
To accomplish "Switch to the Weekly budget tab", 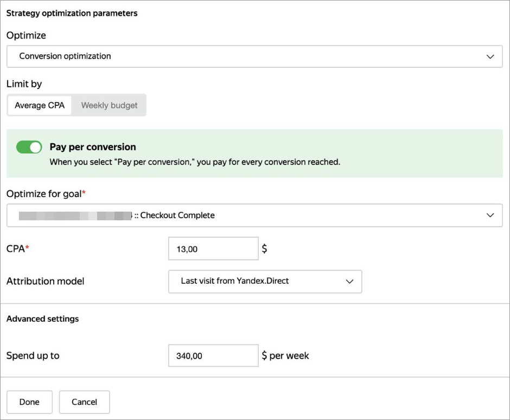I will point(109,105).
